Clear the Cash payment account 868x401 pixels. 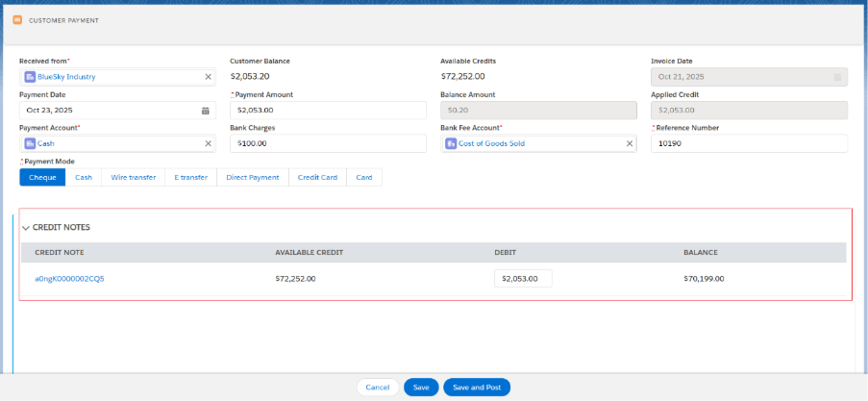click(x=209, y=143)
